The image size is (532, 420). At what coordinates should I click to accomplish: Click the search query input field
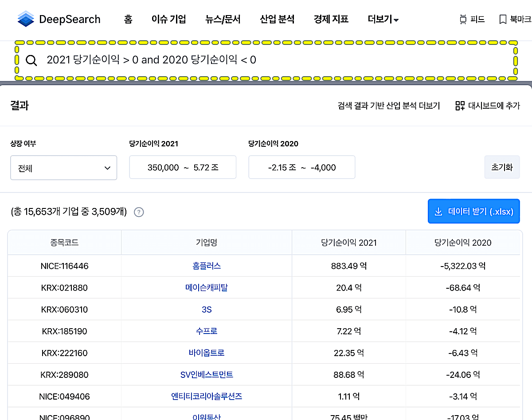[266, 60]
